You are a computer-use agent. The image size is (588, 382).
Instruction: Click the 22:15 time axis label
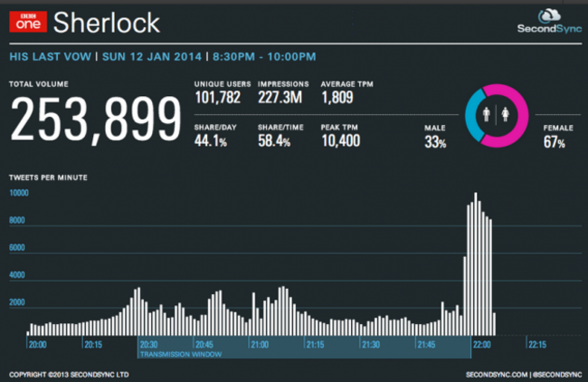(536, 344)
